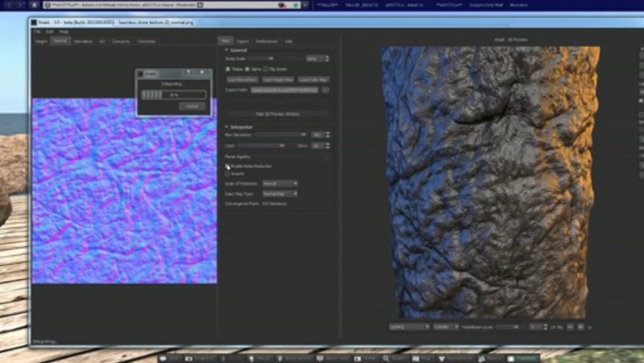The image size is (644, 363).
Task: Open the Lighting dropdown under 3D preview
Action: 409,327
